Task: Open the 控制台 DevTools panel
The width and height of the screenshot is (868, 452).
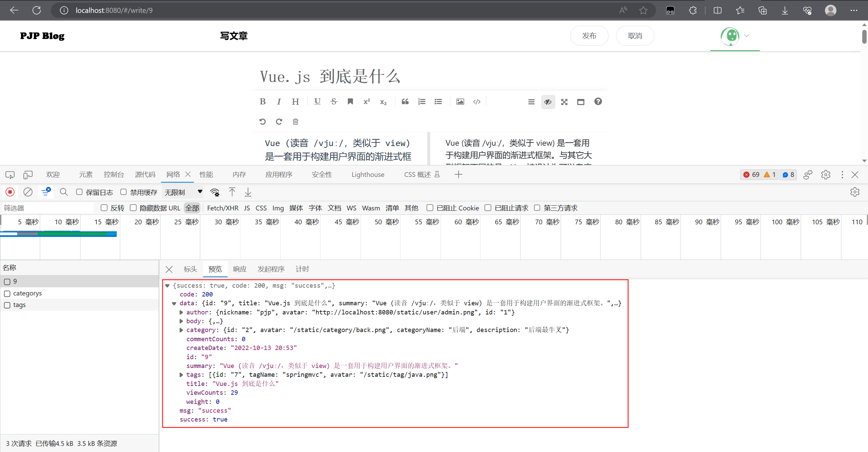Action: coord(114,174)
